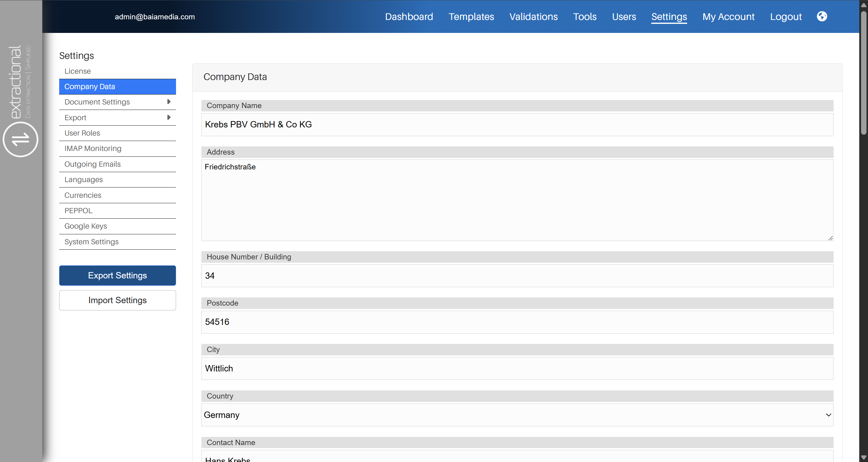Open the License settings section
Image resolution: width=868 pixels, height=462 pixels.
pos(78,71)
